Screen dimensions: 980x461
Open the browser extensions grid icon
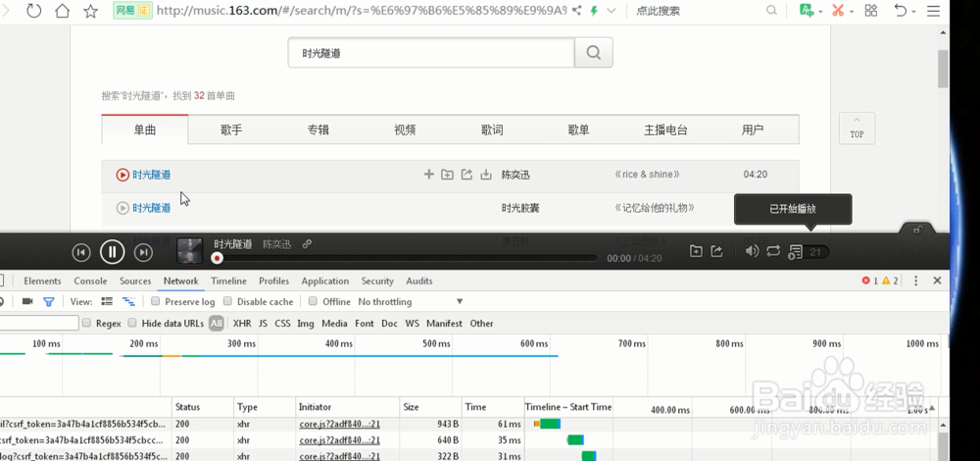pyautogui.click(x=870, y=11)
